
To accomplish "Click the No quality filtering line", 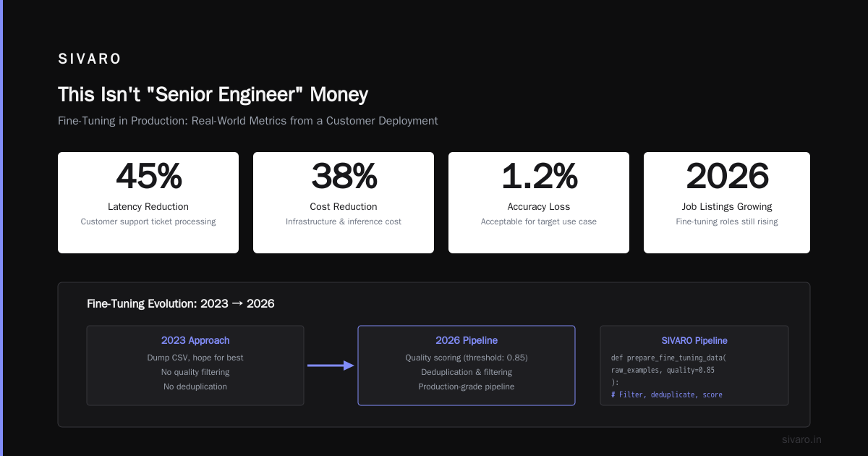I will (195, 372).
